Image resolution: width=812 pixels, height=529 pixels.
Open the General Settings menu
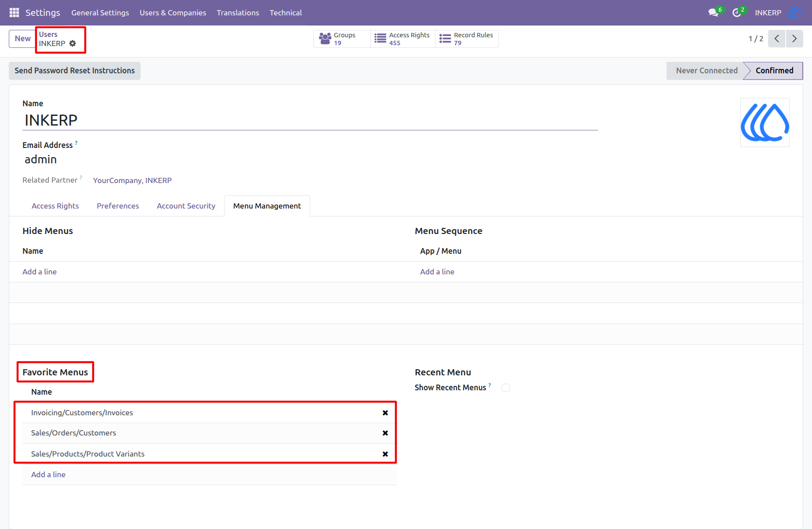click(x=100, y=13)
